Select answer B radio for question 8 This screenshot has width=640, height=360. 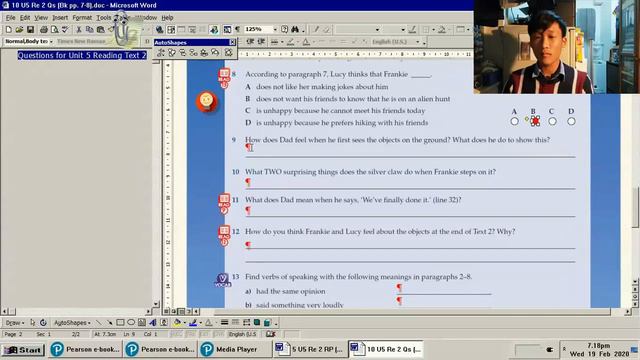point(535,121)
